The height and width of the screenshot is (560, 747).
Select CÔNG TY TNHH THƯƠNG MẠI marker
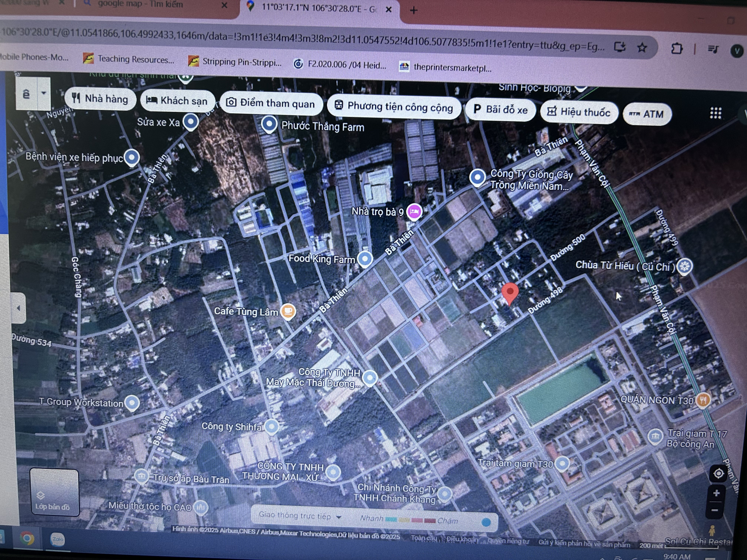click(333, 471)
